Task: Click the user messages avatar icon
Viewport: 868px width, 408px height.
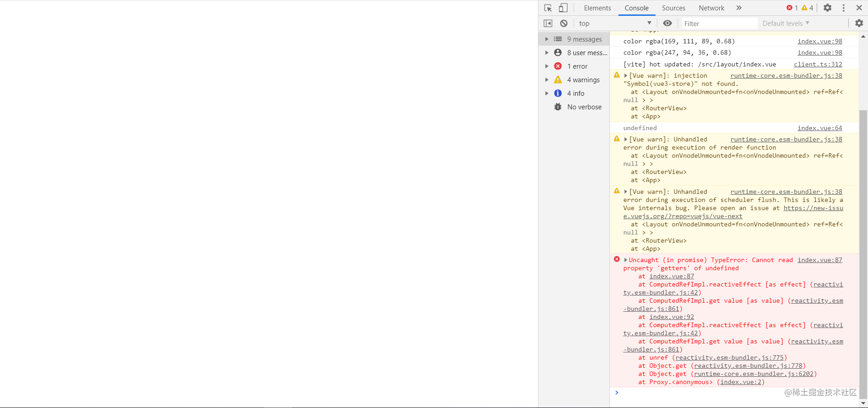Action: (x=558, y=52)
